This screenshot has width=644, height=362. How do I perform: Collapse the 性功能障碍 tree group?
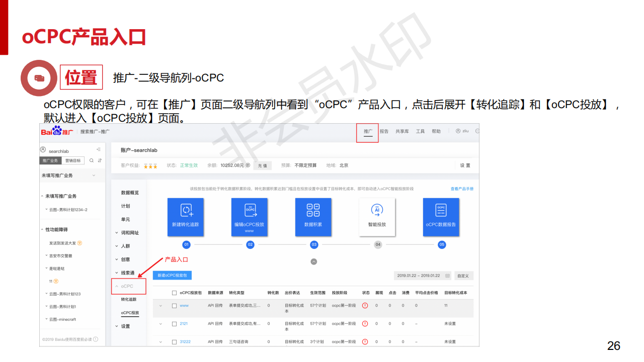42,229
